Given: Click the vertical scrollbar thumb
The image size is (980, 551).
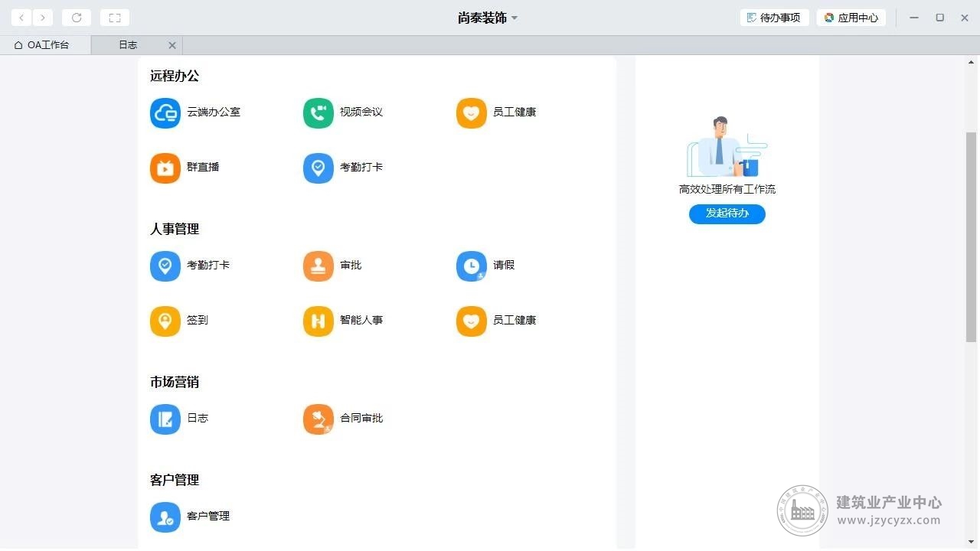Looking at the screenshot, I should pos(972,236).
